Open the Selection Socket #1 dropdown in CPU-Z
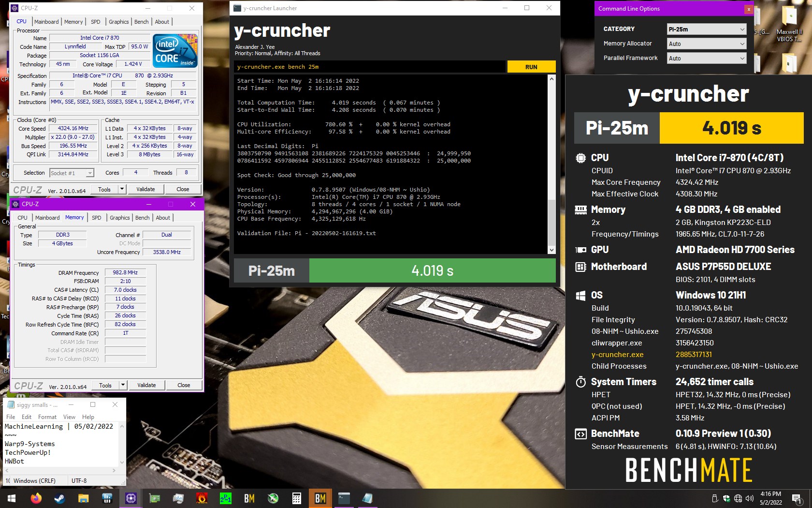812x508 pixels. [72, 173]
